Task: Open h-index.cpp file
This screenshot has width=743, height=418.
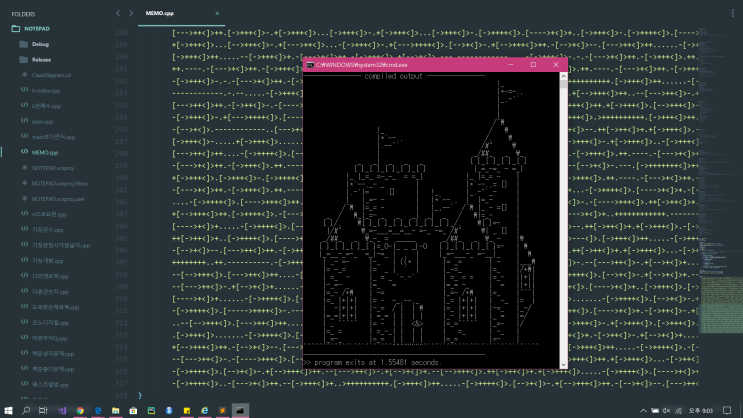Action: (45, 91)
